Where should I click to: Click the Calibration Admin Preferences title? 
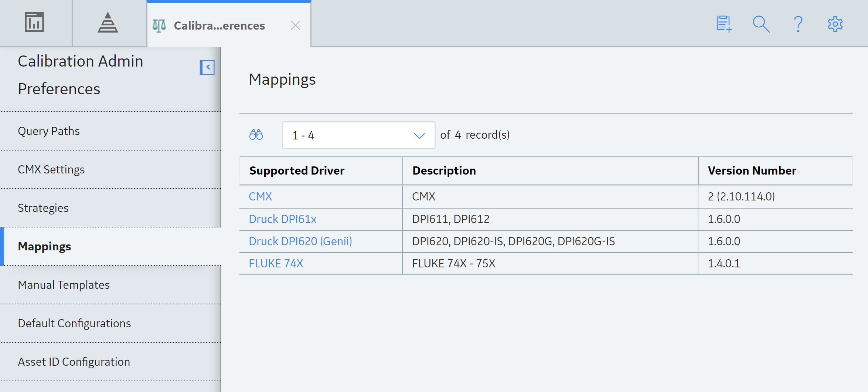tap(81, 75)
